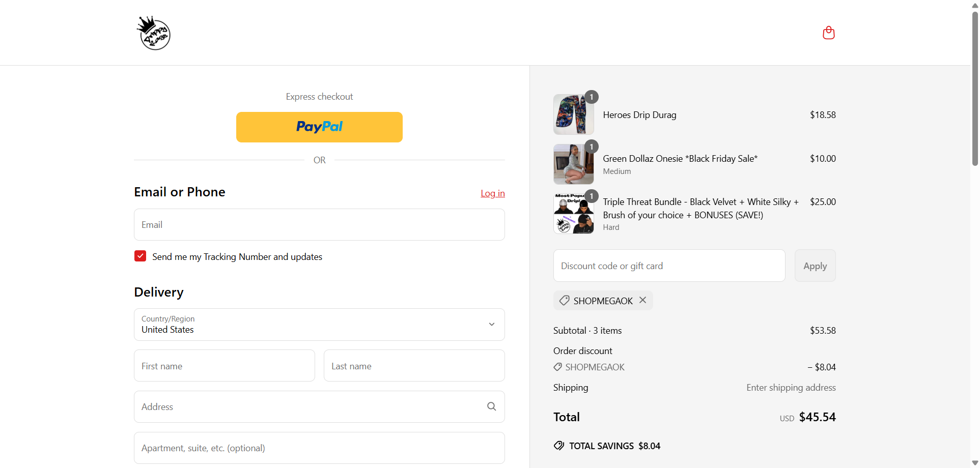Image resolution: width=980 pixels, height=468 pixels.
Task: Click the discount code entry box
Action: [x=668, y=265]
